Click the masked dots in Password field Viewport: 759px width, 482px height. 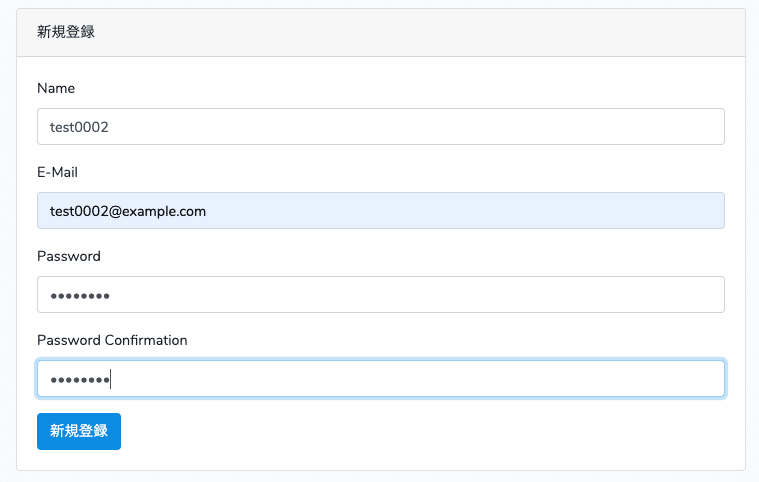pos(80,296)
